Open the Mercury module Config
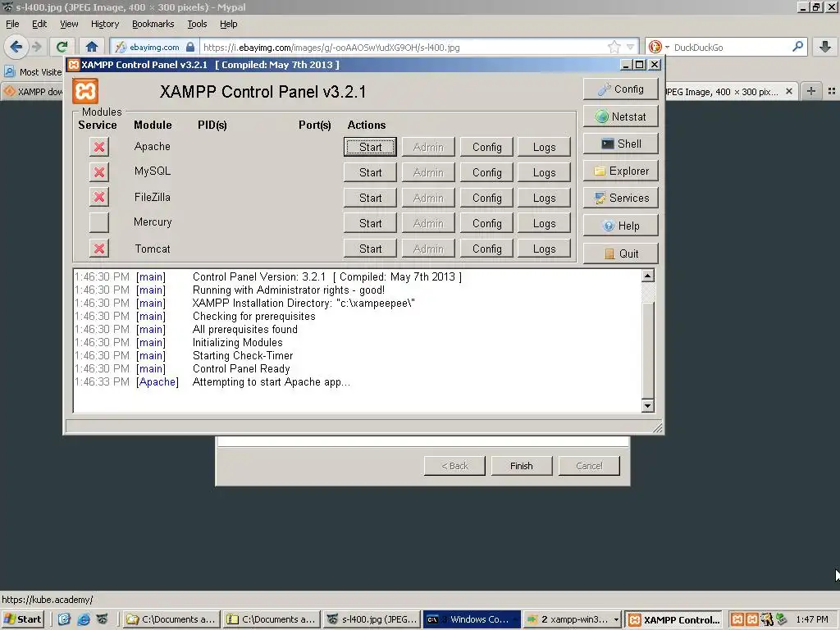840x630 pixels. [x=486, y=223]
